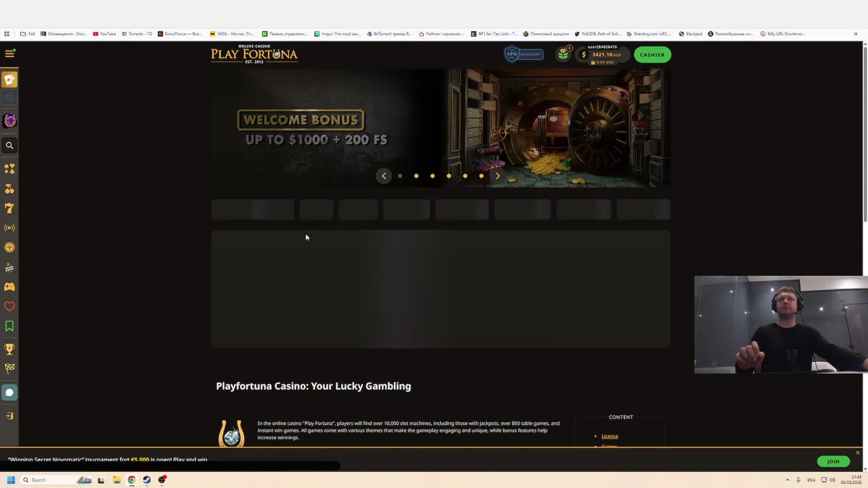The height and width of the screenshot is (488, 868).
Task: Open the Windows Start button
Action: coord(11,480)
